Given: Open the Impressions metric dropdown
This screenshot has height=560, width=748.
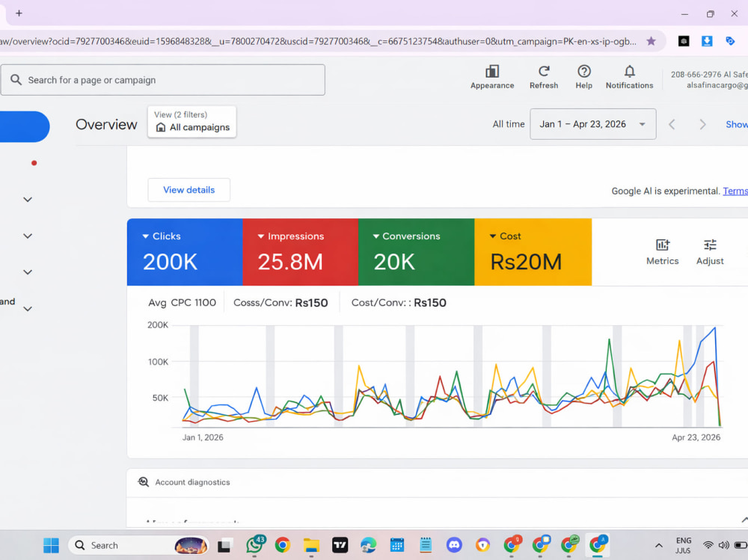Looking at the screenshot, I should point(261,236).
